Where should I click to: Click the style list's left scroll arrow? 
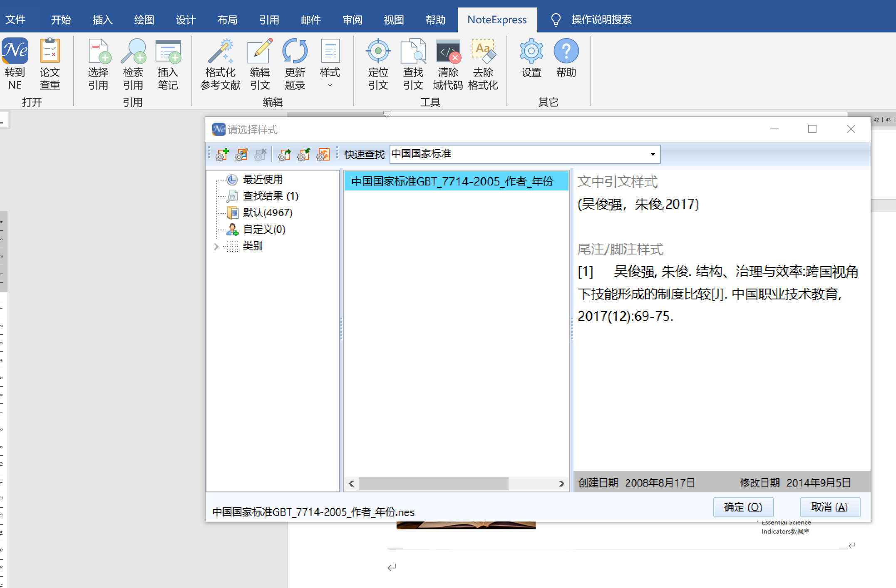(x=352, y=483)
